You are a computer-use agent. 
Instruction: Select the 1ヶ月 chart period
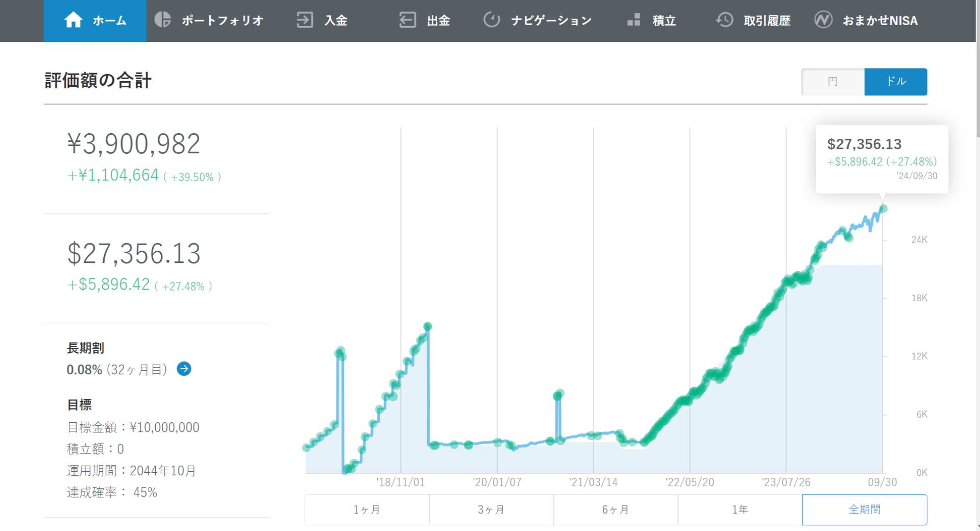(x=367, y=510)
